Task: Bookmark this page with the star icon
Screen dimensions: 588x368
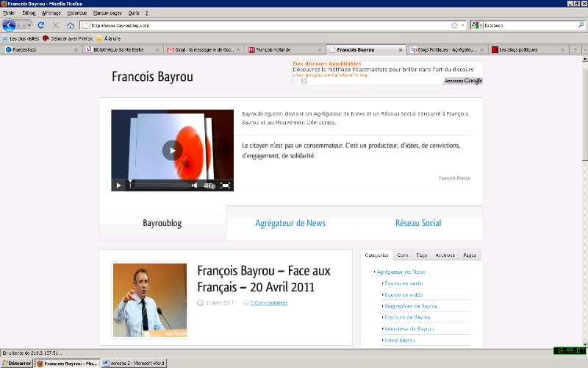Action: coord(454,25)
